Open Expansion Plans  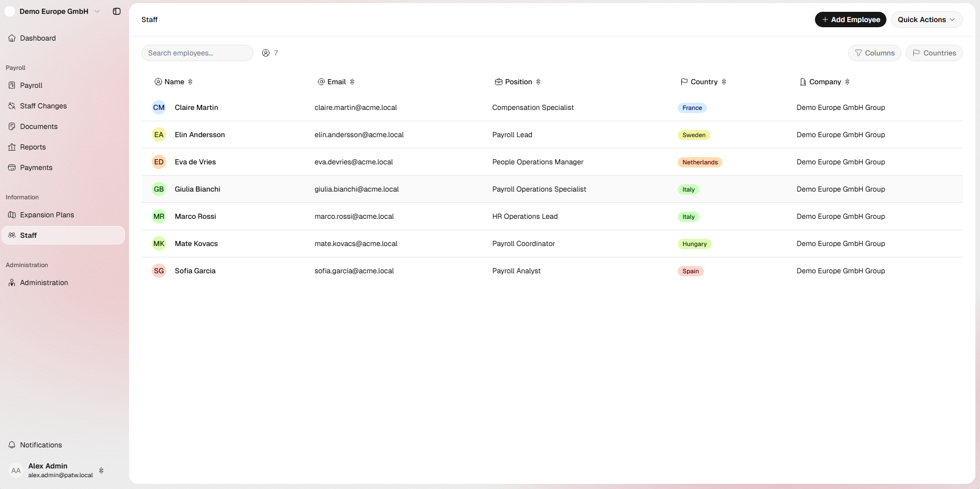[x=63, y=215]
